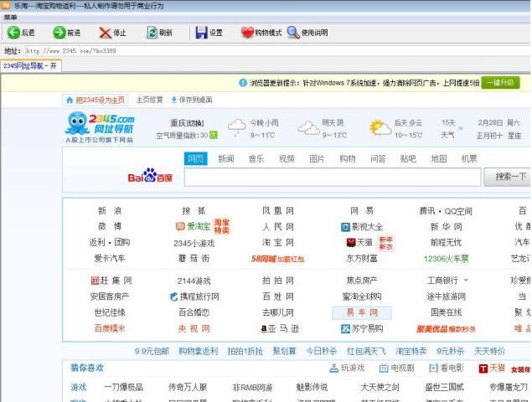Switch to 地图 search tab
The image size is (532, 402).
(439, 158)
